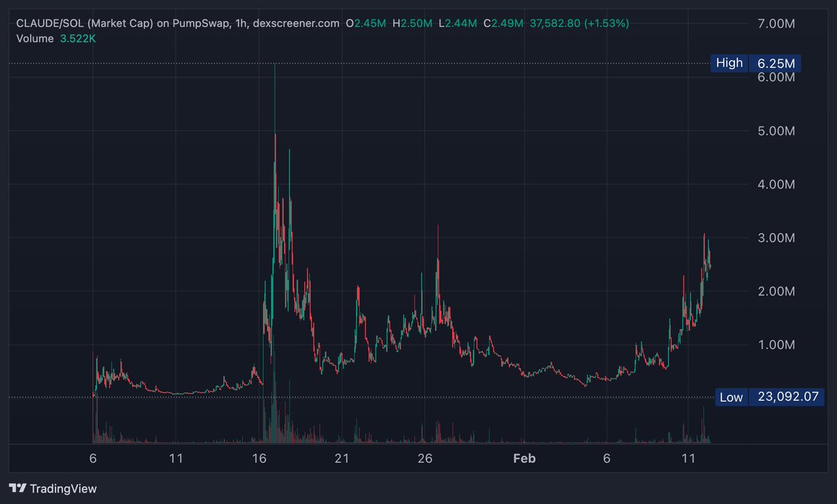The width and height of the screenshot is (837, 504).
Task: Click the 16 date label on time axis
Action: click(259, 459)
